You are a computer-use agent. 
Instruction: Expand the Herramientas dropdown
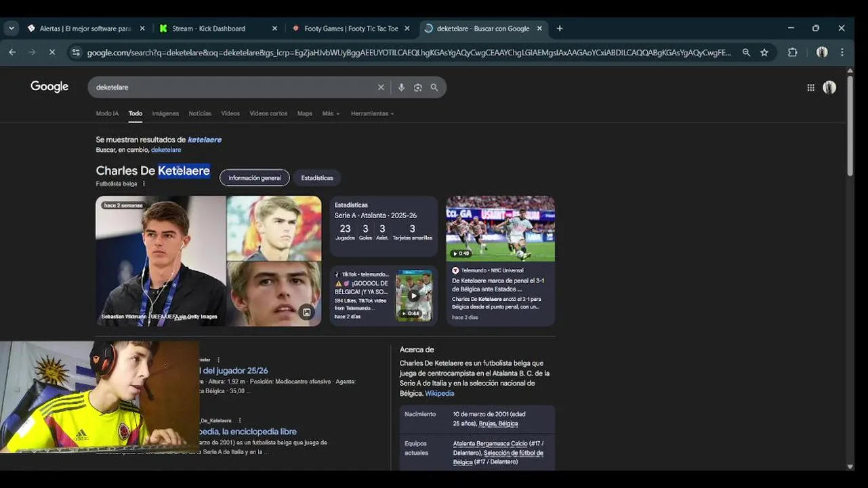click(x=372, y=113)
